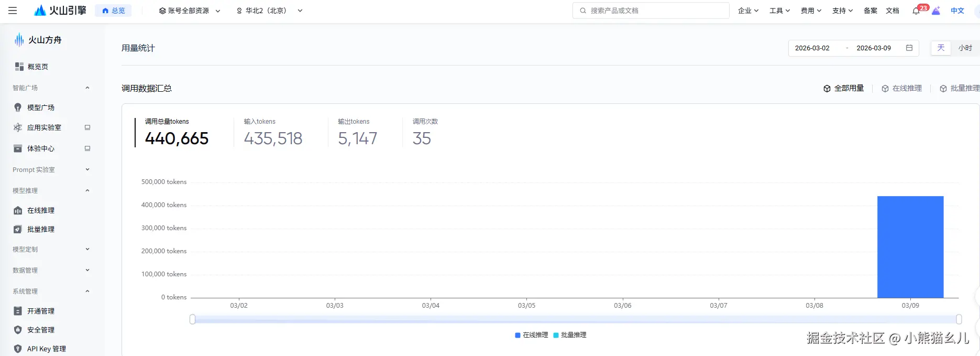Click the 在线推理 sidebar icon
The height and width of the screenshot is (356, 980).
pyautogui.click(x=18, y=210)
